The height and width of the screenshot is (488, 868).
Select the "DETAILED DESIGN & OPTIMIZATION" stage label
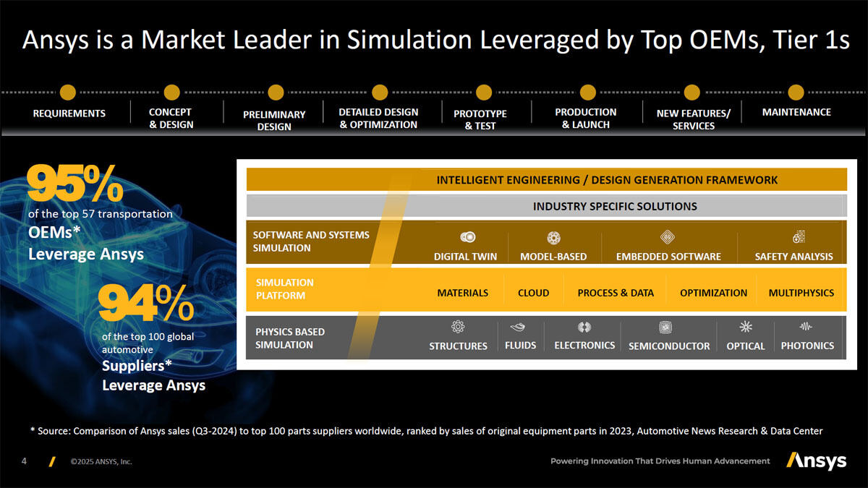coord(378,118)
